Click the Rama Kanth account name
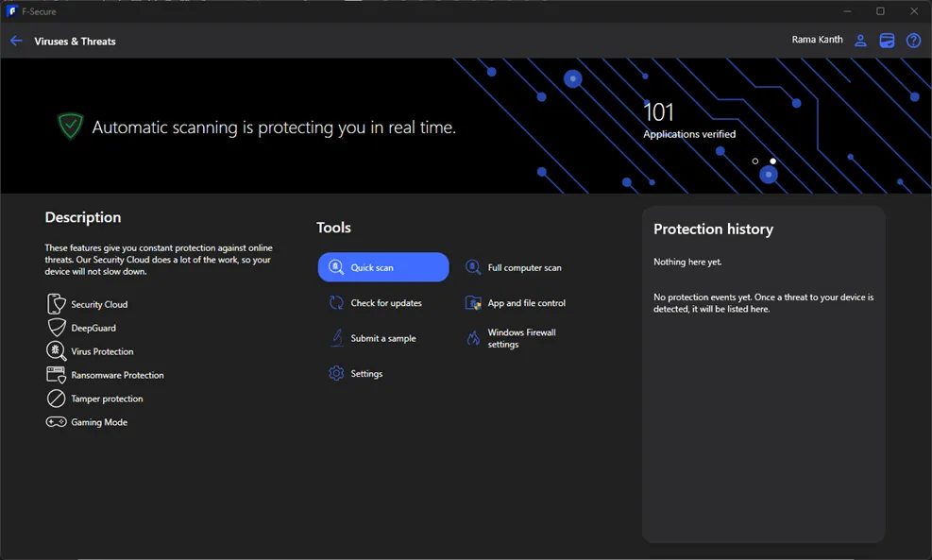This screenshot has width=932, height=560. pyautogui.click(x=817, y=40)
